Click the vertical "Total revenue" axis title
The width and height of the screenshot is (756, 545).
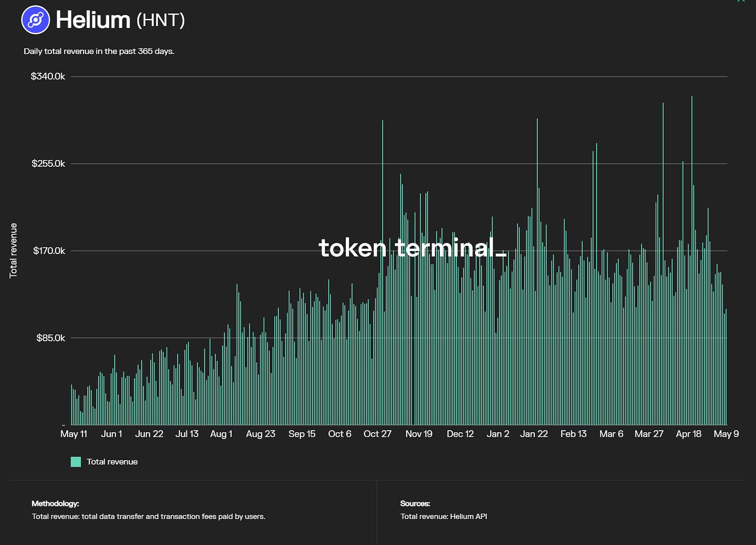pos(14,250)
